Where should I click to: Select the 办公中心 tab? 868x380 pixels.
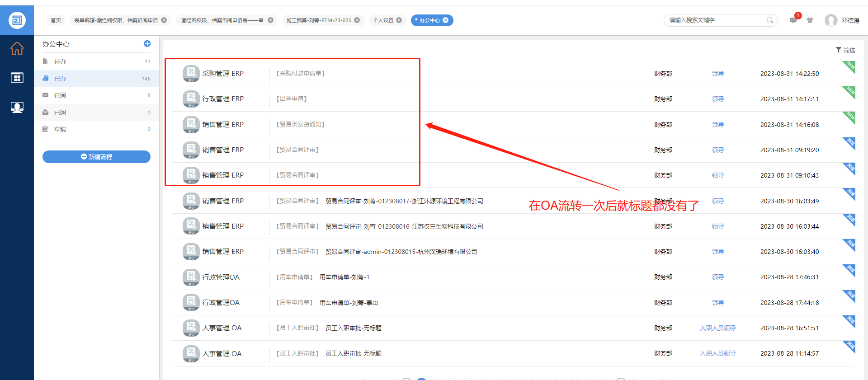(x=429, y=20)
